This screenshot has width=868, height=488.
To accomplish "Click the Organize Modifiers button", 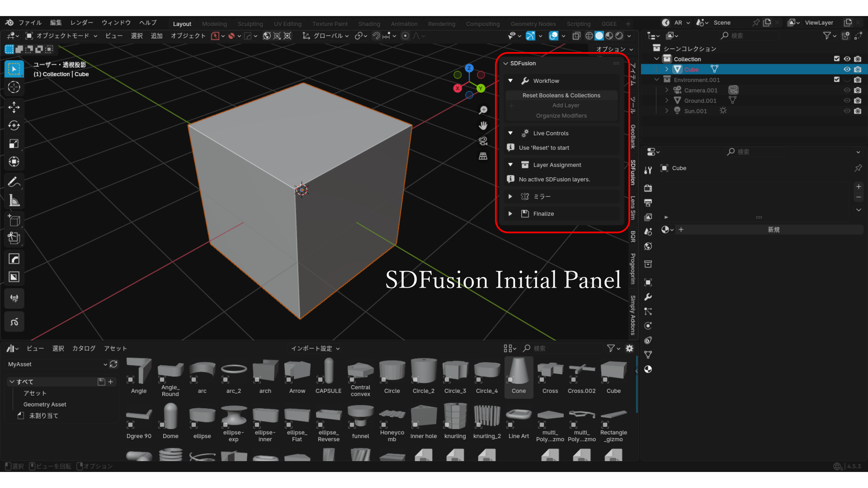I will click(561, 116).
